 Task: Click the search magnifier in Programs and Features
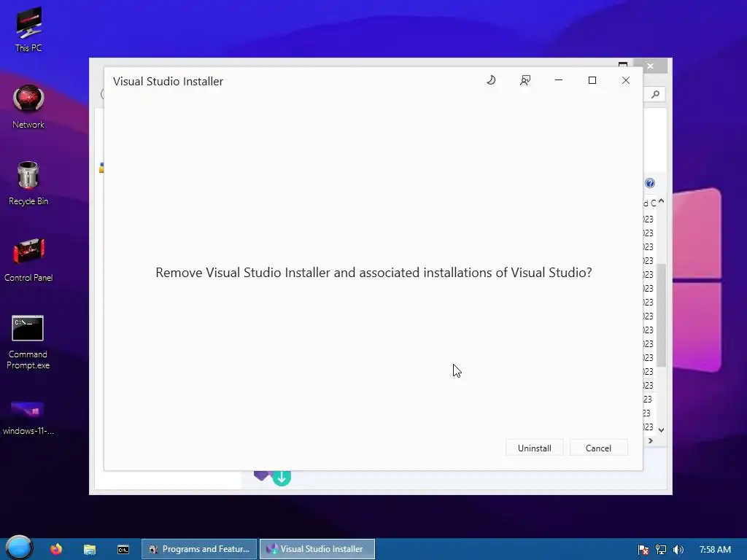coord(656,94)
